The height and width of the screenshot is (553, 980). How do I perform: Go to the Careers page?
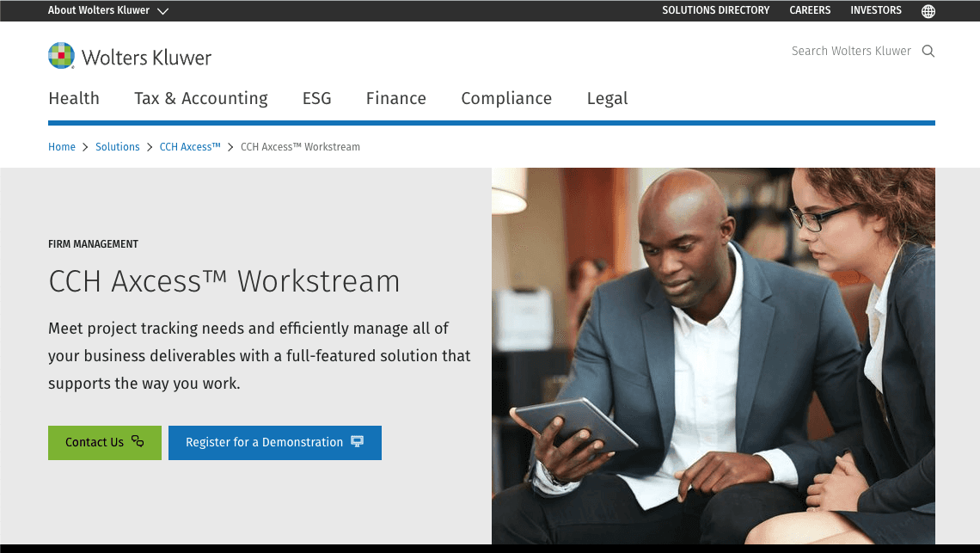pyautogui.click(x=810, y=10)
